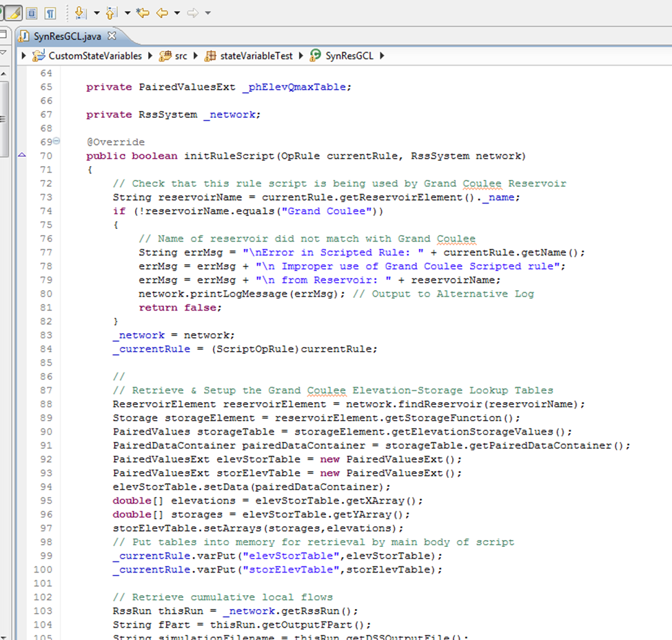The height and width of the screenshot is (640, 672).
Task: Collapse the @Override method fold at line 69
Action: tap(57, 141)
